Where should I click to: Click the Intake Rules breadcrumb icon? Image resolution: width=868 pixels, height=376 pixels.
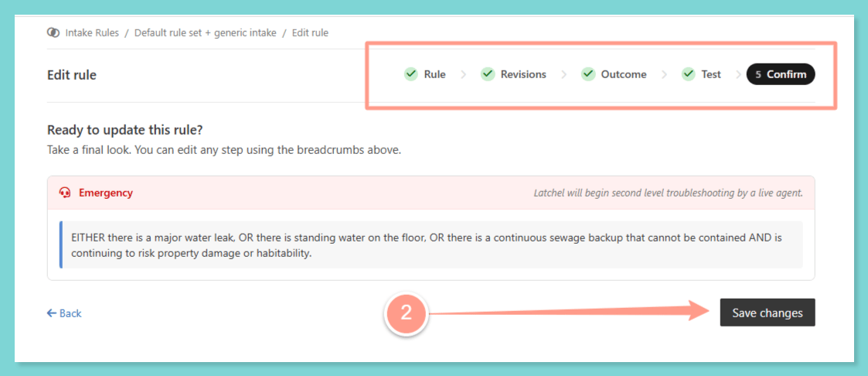click(x=53, y=32)
